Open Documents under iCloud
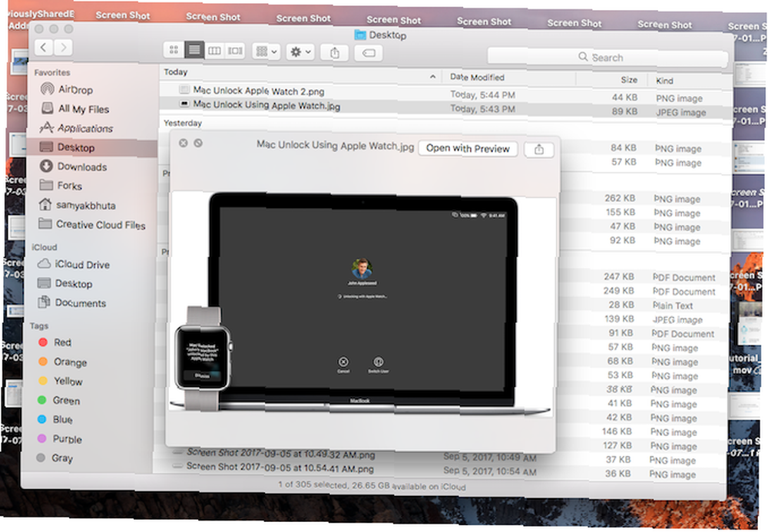The image size is (768, 532). 80,303
